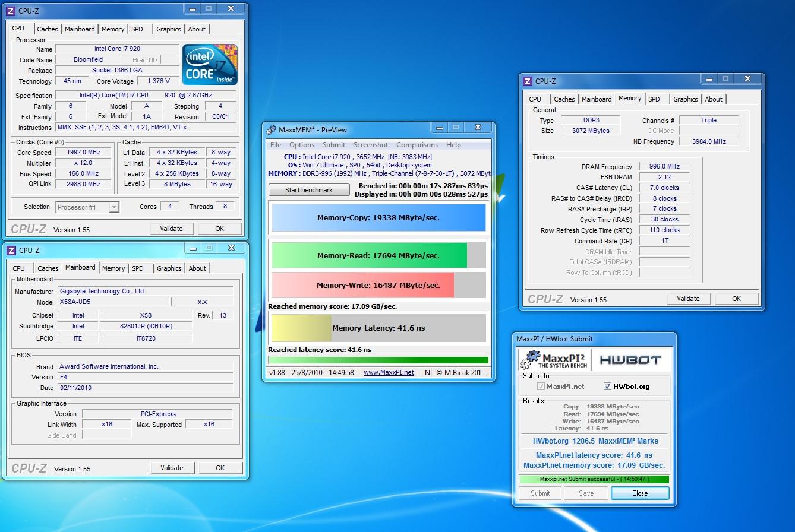Select About tab in Mainboard CPU-Z window
This screenshot has width=795, height=532.
197,268
